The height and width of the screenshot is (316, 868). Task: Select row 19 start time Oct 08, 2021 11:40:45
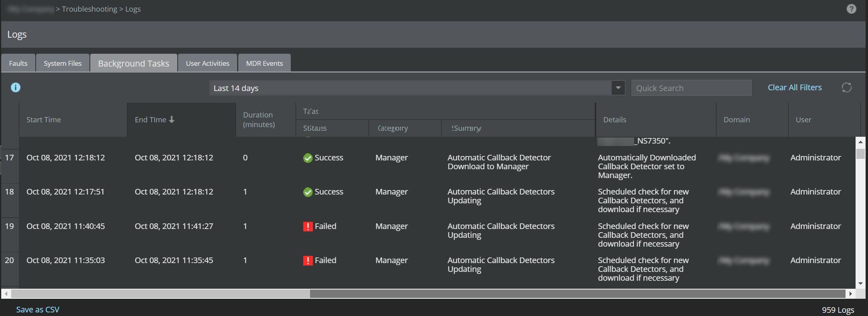pos(65,226)
